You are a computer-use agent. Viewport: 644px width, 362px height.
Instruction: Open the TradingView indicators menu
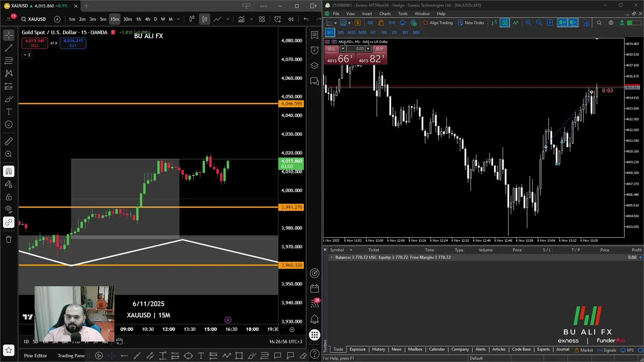[x=242, y=19]
